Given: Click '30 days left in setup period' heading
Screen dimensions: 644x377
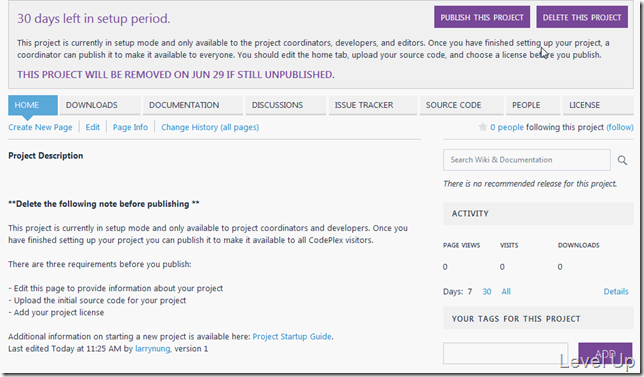Looking at the screenshot, I should [x=94, y=18].
